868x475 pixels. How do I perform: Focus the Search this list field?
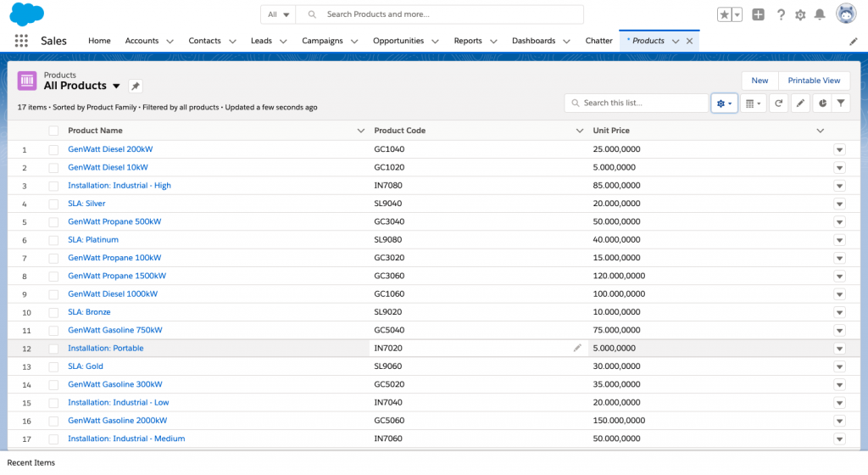pos(637,103)
